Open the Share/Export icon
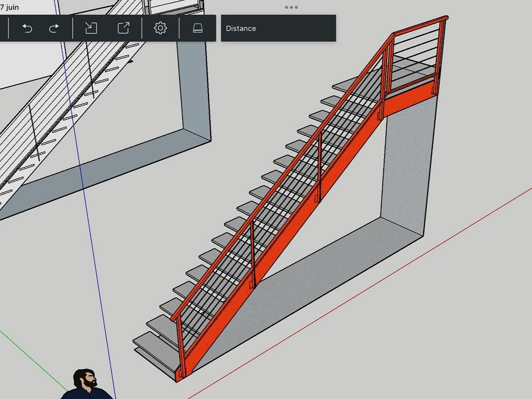The height and width of the screenshot is (399, 532). pyautogui.click(x=123, y=28)
